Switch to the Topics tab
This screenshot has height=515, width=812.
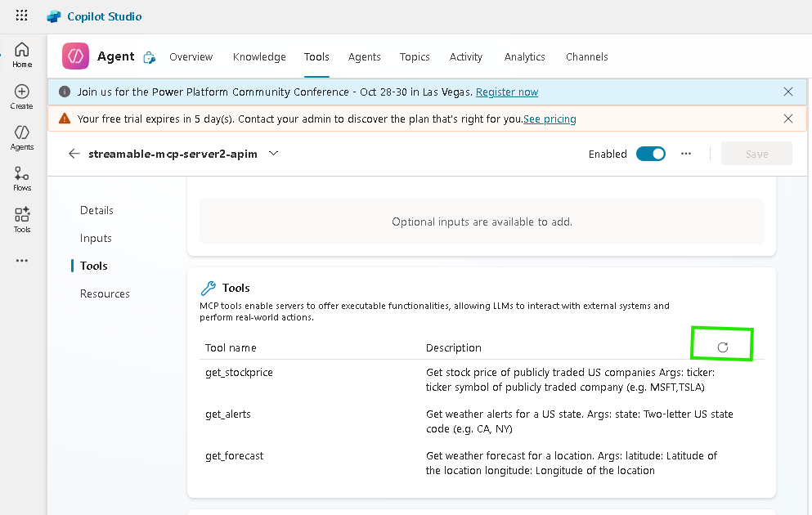pos(415,56)
